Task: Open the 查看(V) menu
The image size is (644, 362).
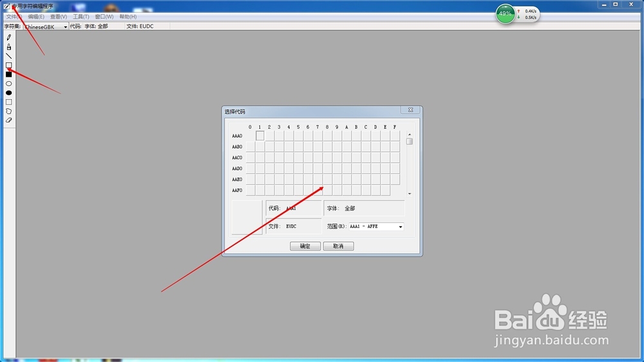Action: pyautogui.click(x=59, y=17)
